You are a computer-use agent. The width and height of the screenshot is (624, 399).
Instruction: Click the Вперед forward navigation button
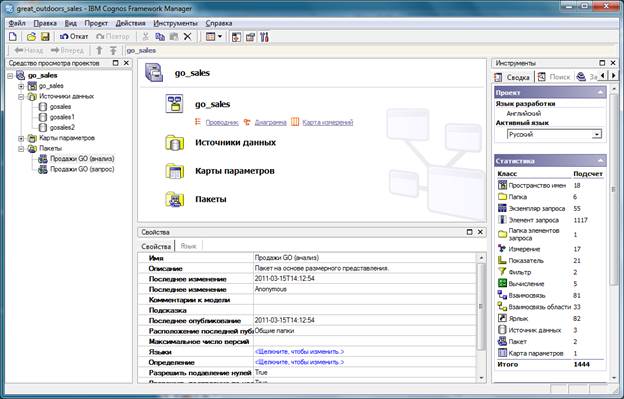pyautogui.click(x=67, y=51)
